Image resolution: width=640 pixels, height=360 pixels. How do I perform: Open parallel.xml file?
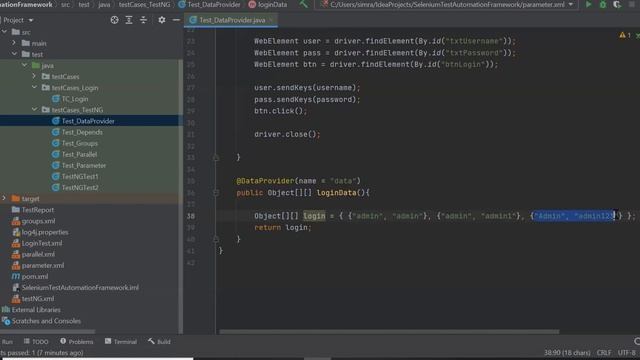point(38,254)
